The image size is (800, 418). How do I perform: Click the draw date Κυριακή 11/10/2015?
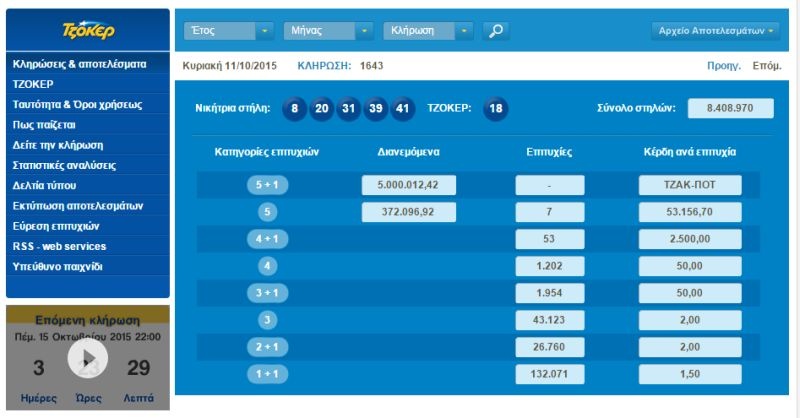point(230,66)
